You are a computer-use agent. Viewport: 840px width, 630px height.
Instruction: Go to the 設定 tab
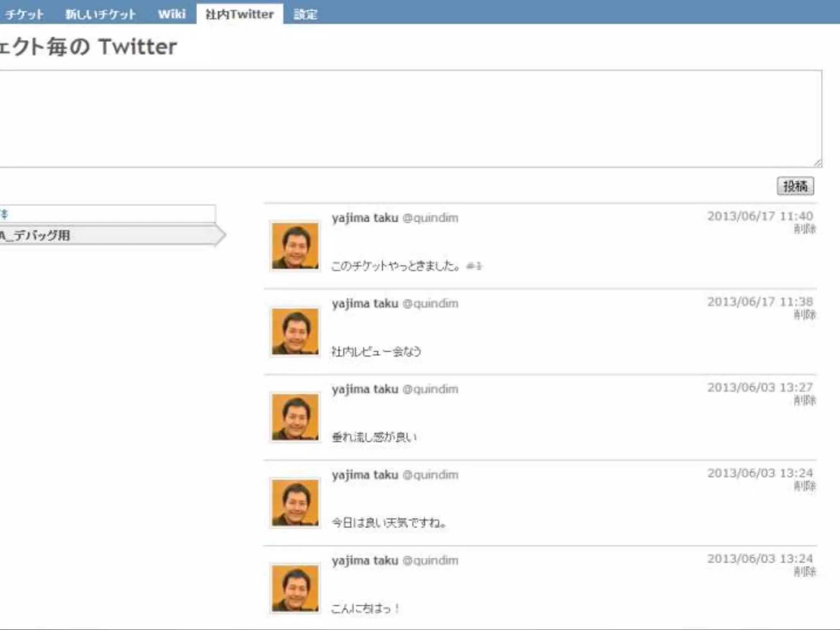click(306, 14)
